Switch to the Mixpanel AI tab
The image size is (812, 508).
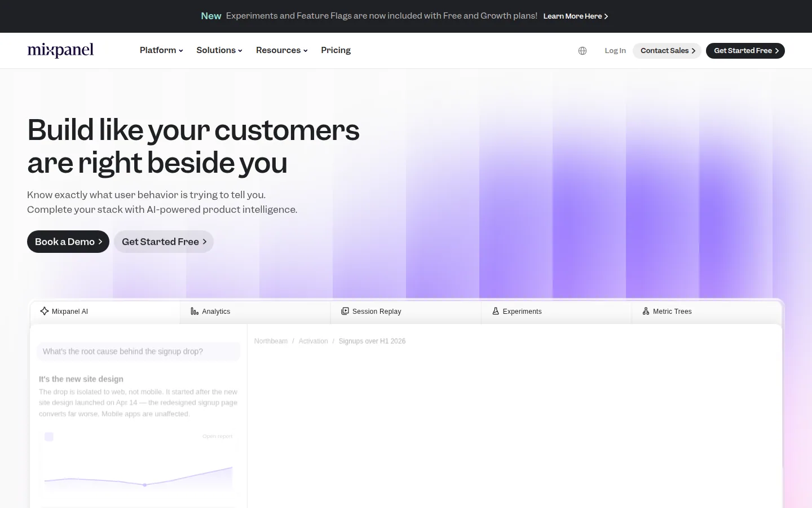(x=105, y=312)
